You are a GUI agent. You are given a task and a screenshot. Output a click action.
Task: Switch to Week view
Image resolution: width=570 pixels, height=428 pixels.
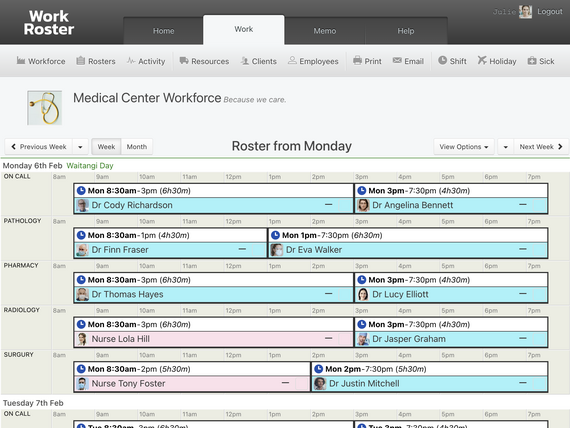(x=106, y=147)
